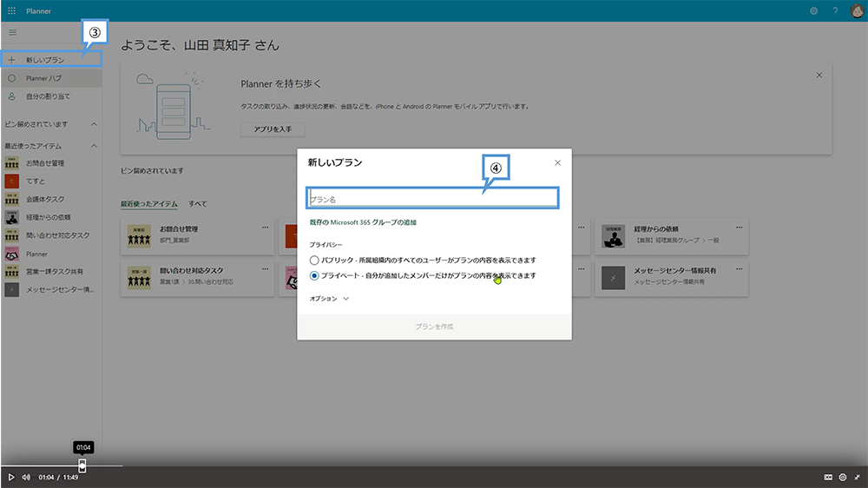Click the プラン名 input field
The width and height of the screenshot is (868, 488).
click(432, 198)
